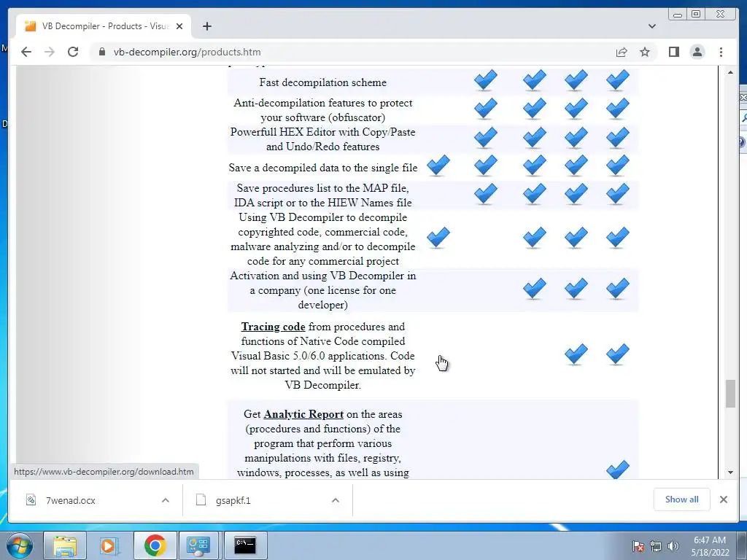Image resolution: width=747 pixels, height=560 pixels.
Task: Open the tab search dropdown arrow
Action: pos(651,26)
